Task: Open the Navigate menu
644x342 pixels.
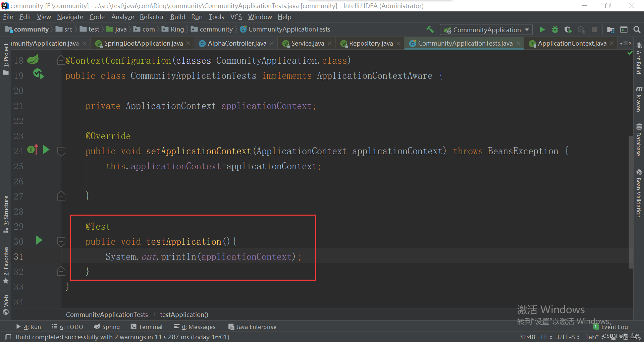Action: coord(70,17)
